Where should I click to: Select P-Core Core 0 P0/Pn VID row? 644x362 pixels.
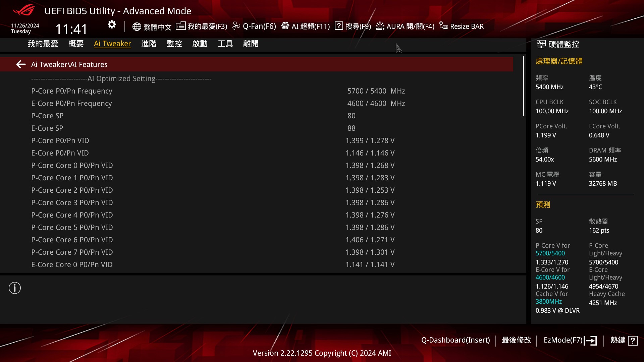pyautogui.click(x=256, y=165)
